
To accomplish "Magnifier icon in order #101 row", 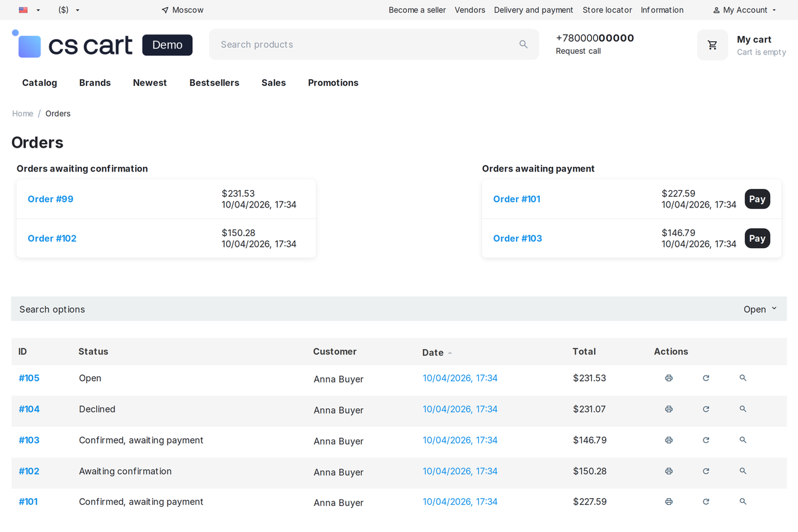I will [x=743, y=502].
